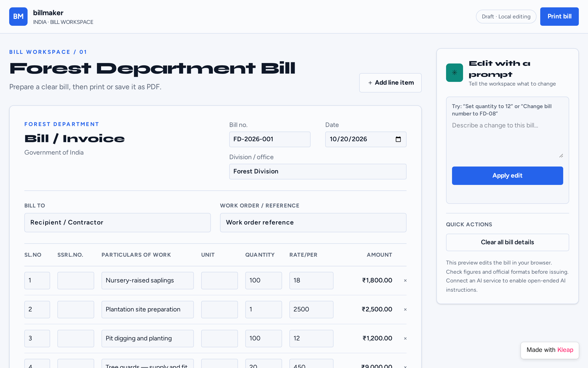Remove the Plantation site preparation row
Viewport: 588px width, 368px height.
[x=405, y=310]
